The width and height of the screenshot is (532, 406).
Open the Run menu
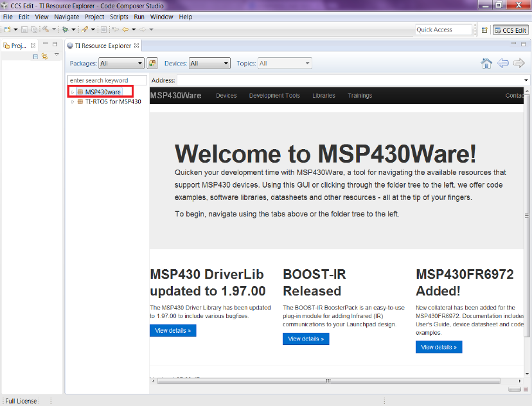pos(139,17)
